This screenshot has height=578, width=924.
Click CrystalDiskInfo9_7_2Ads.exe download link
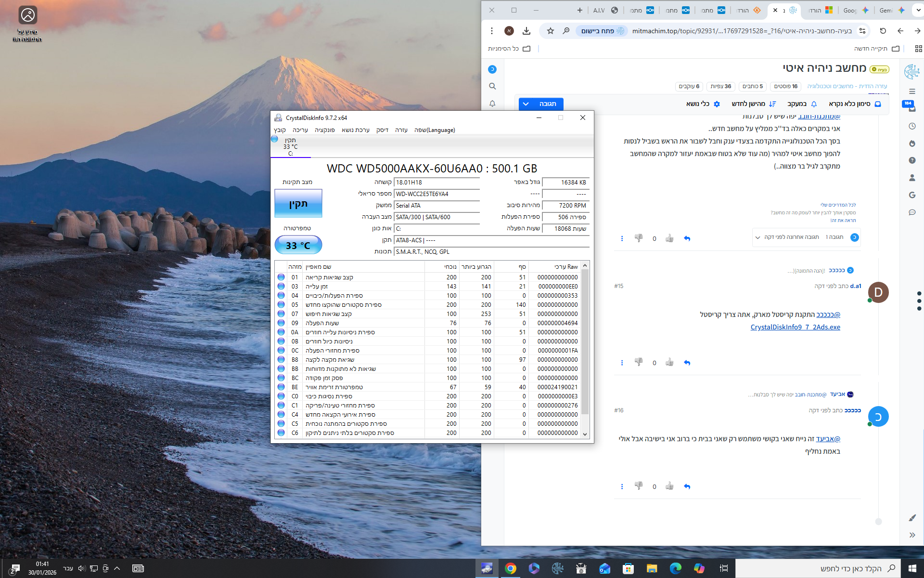point(795,327)
